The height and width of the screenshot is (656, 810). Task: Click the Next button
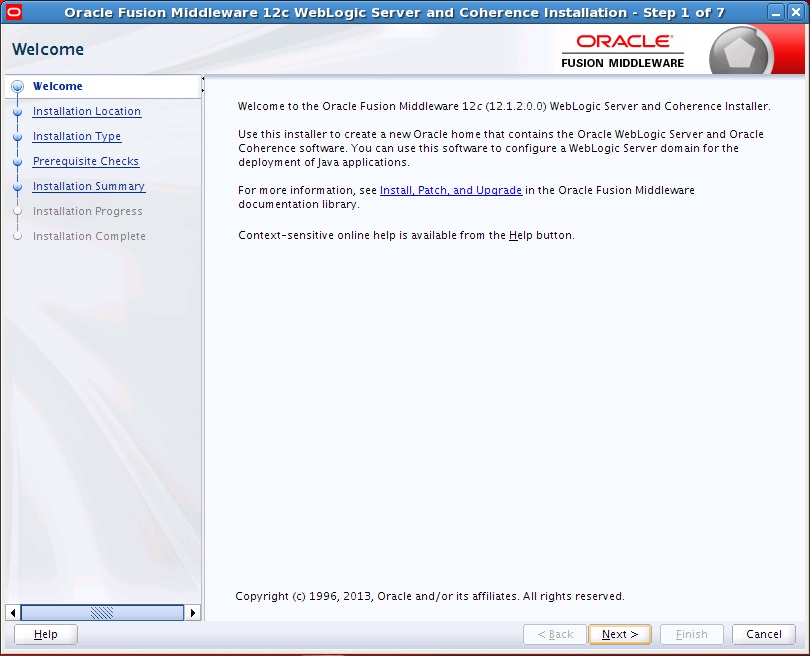click(x=620, y=634)
